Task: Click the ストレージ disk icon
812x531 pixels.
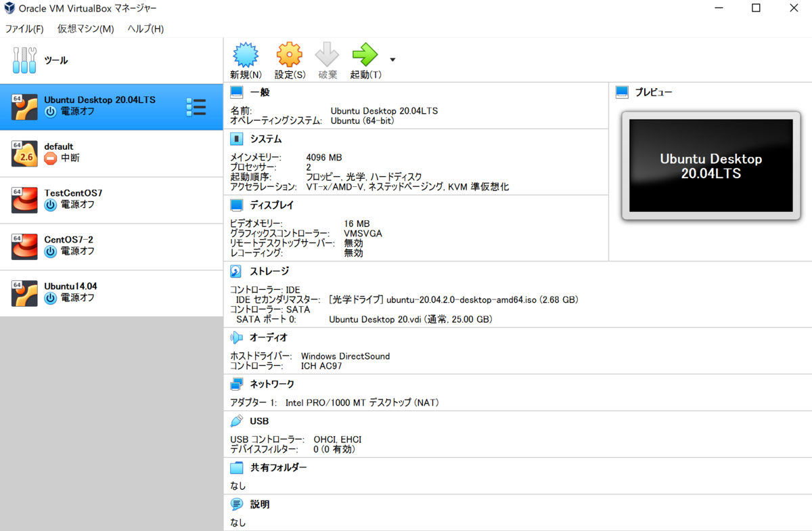Action: point(236,271)
